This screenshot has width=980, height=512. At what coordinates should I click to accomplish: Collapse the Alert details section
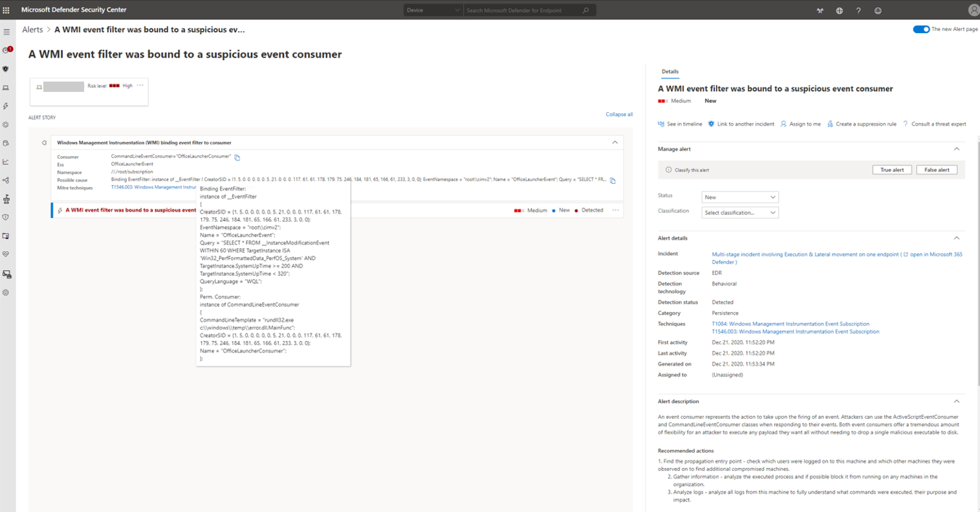[957, 238]
